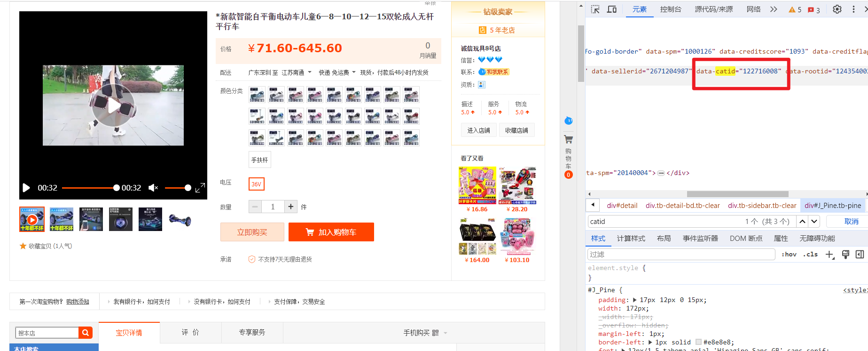Switch to the 评价 reviews tab

click(x=190, y=333)
